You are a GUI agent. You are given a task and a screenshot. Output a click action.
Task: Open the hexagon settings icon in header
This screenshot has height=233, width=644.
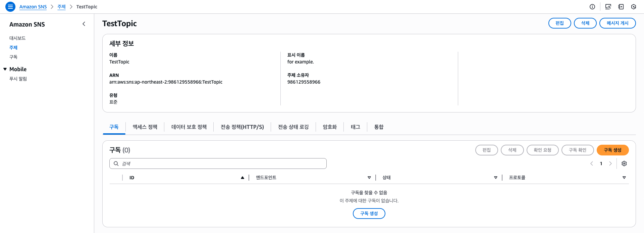pyautogui.click(x=634, y=7)
